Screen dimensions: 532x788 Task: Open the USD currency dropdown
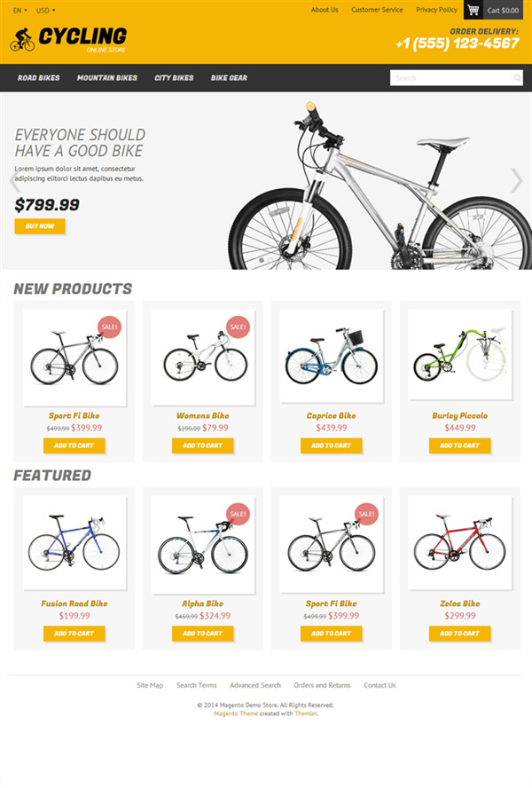46,10
